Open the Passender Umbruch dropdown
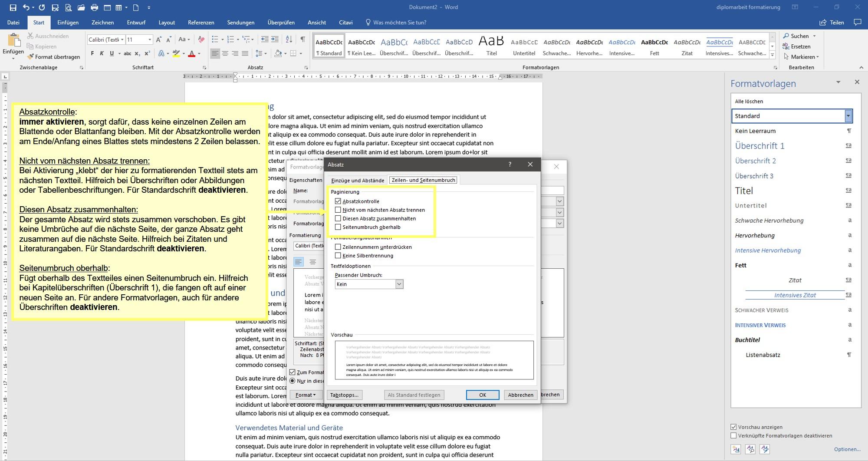The width and height of the screenshot is (868, 461). (399, 284)
